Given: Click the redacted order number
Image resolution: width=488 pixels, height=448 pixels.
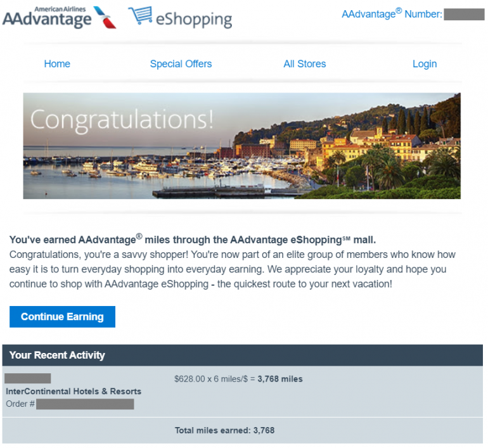Looking at the screenshot, I should pos(85,404).
